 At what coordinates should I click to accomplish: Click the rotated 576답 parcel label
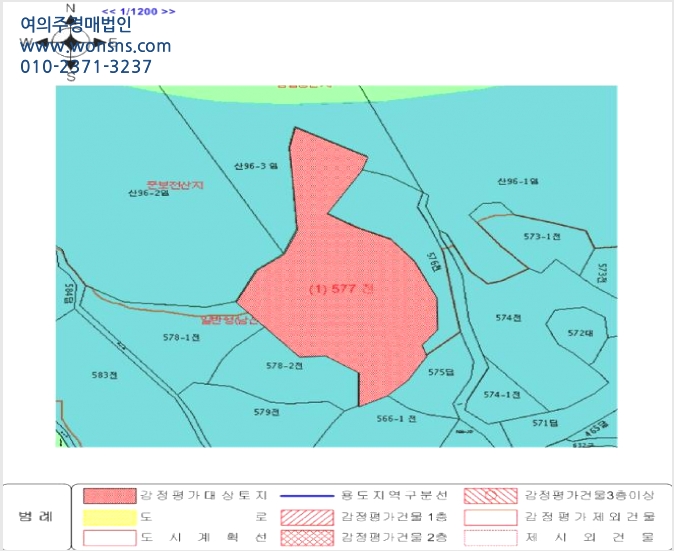(x=434, y=262)
